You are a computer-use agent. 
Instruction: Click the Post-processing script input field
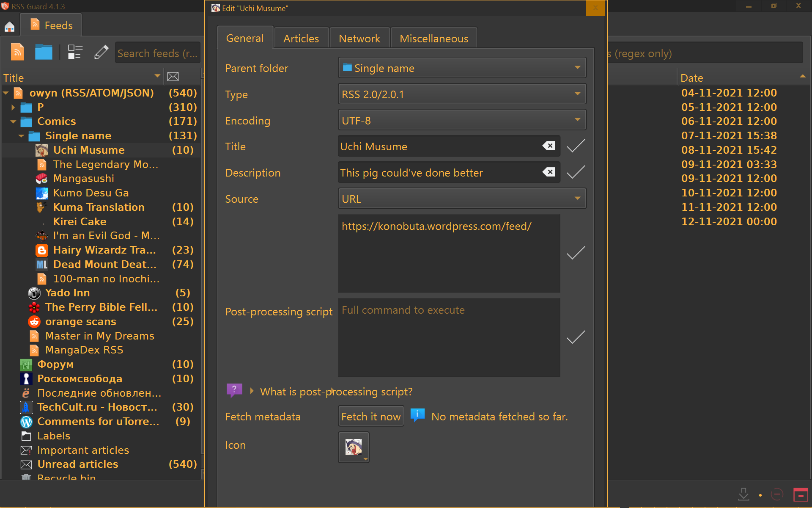[x=449, y=337]
